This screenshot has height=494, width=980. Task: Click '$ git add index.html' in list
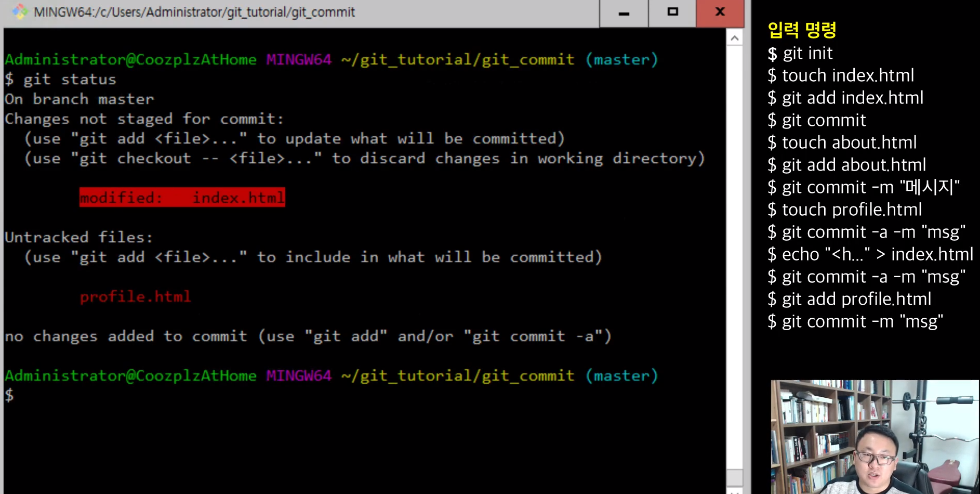coord(845,98)
